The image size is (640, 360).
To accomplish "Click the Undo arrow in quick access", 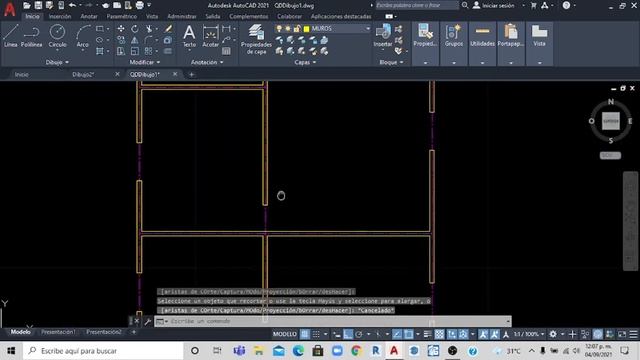I will pyautogui.click(x=72, y=5).
